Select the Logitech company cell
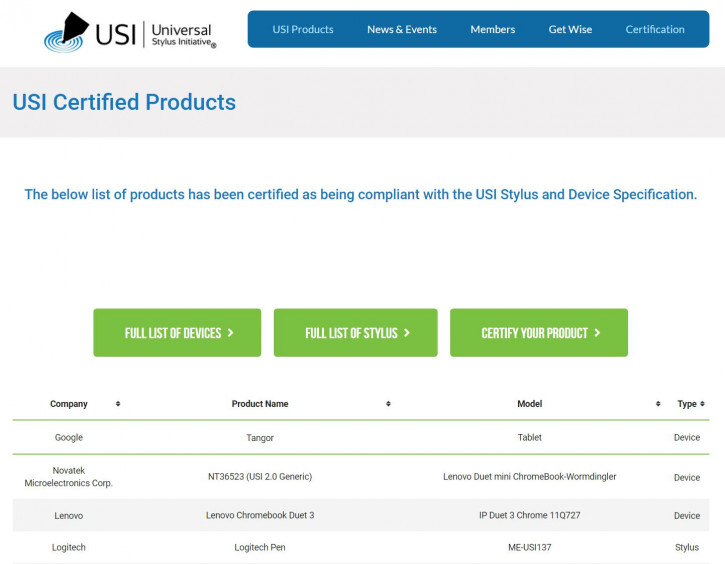 (x=68, y=547)
